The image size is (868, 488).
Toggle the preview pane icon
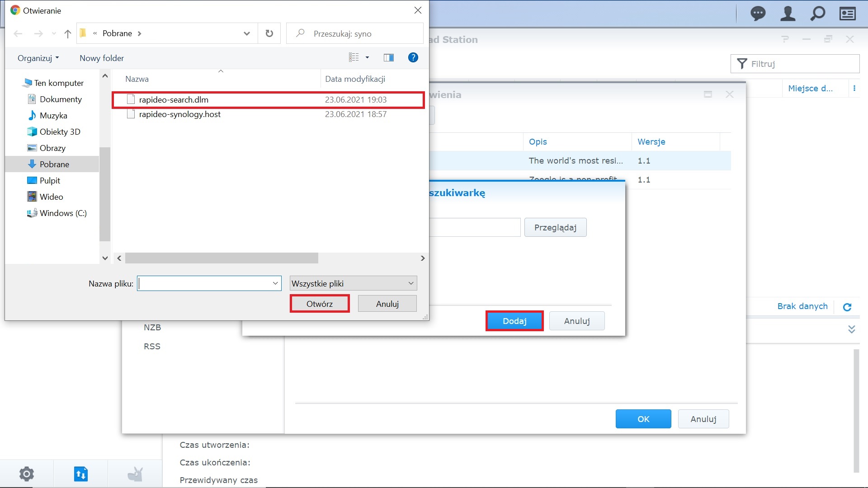coord(389,57)
